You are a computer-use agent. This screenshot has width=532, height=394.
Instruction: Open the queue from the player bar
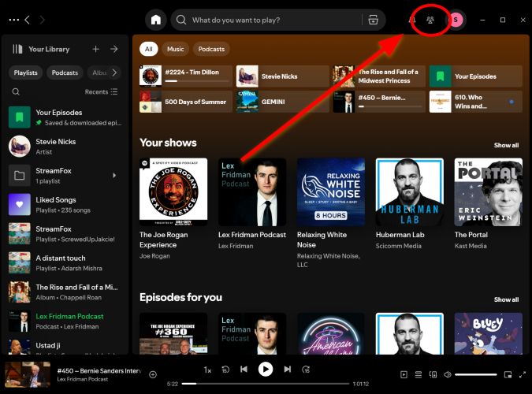[419, 374]
